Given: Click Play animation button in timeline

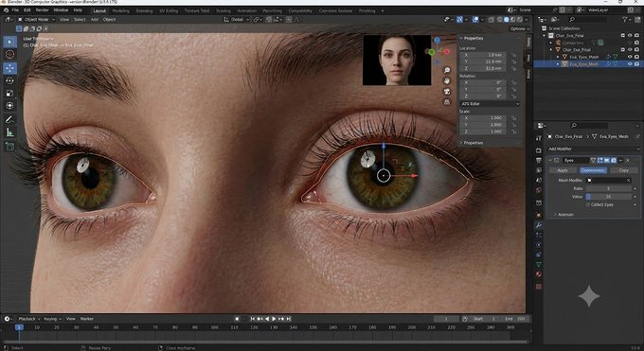Looking at the screenshot, I should click(x=274, y=319).
